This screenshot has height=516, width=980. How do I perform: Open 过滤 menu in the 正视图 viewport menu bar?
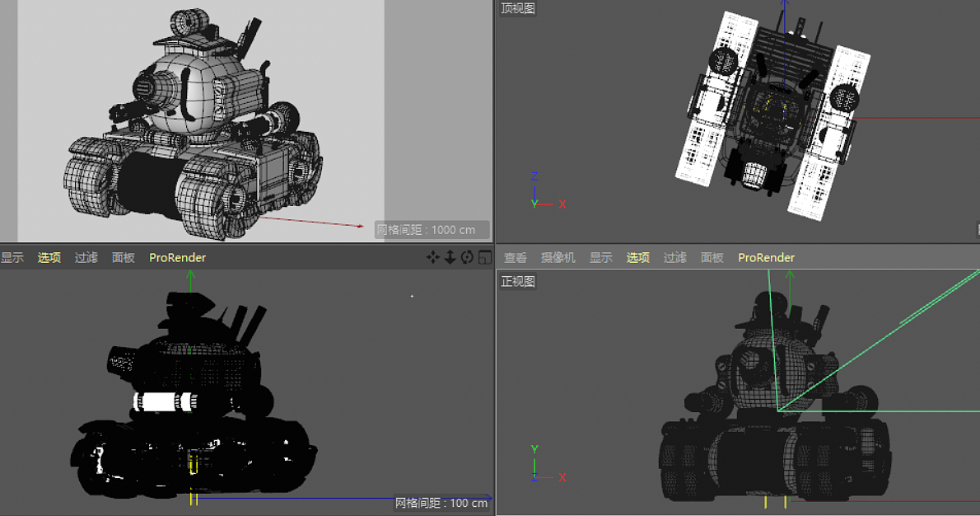tap(675, 258)
